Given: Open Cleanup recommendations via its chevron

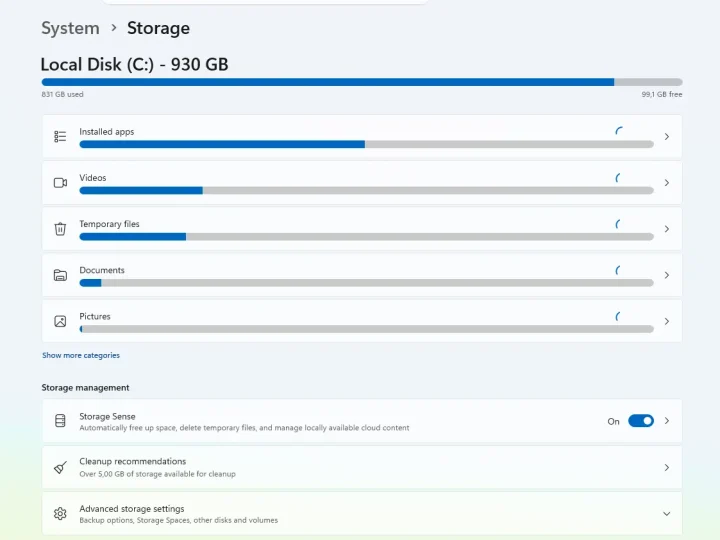Looking at the screenshot, I should point(667,467).
